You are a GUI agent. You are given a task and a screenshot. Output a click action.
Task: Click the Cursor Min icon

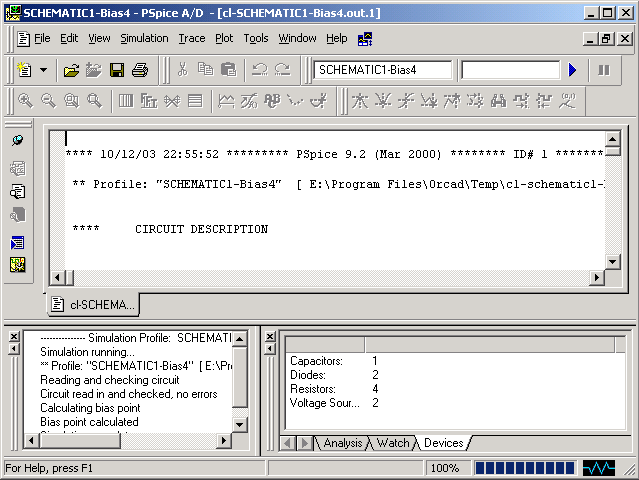[429, 101]
